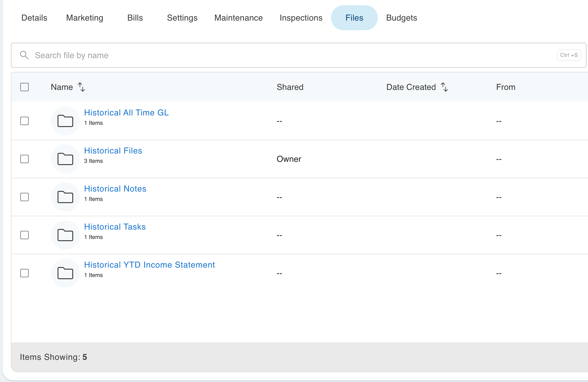
Task: Click the From column header
Action: tap(505, 87)
